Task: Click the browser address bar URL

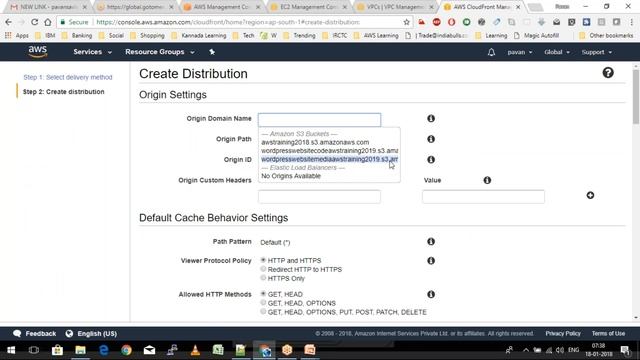Action: 228,22
